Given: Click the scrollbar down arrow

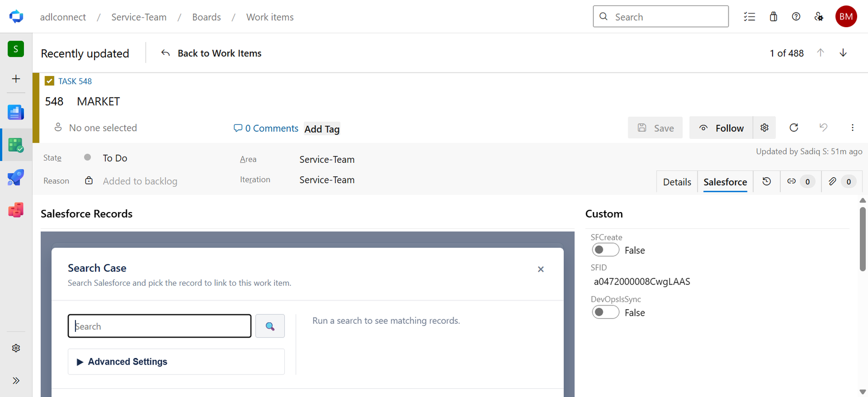Looking at the screenshot, I should tap(863, 392).
